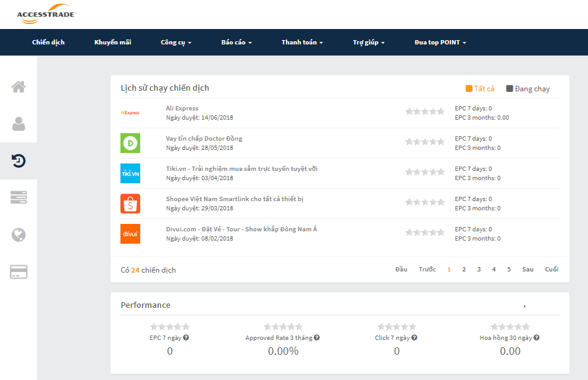Open the 'Báo cáo' dropdown menu
The height and width of the screenshot is (380, 588).
pos(237,43)
